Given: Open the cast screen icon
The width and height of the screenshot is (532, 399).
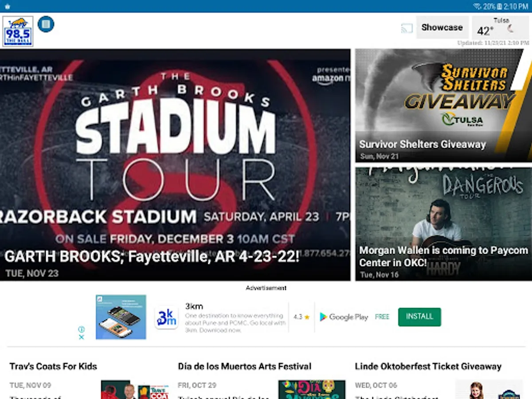Looking at the screenshot, I should (x=407, y=28).
